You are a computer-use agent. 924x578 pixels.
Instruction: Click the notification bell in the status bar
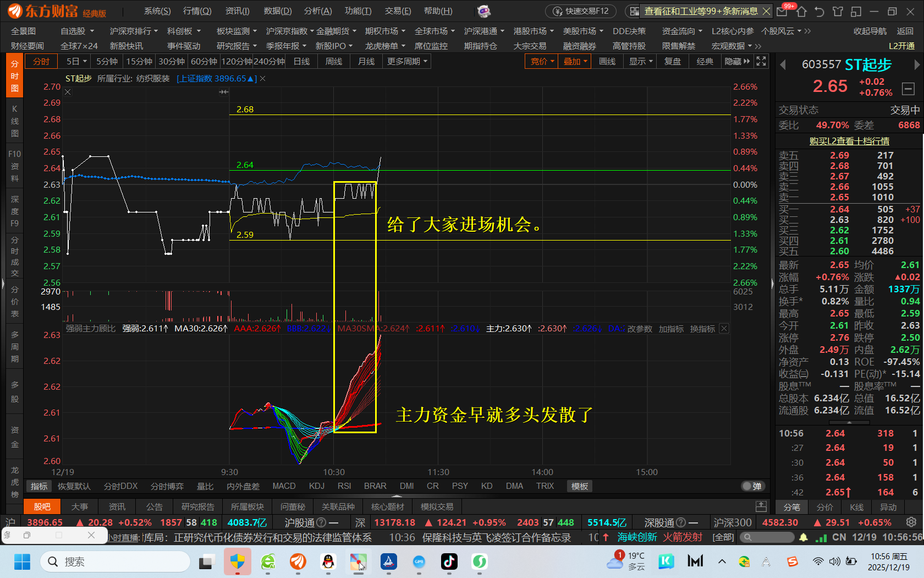(x=804, y=537)
